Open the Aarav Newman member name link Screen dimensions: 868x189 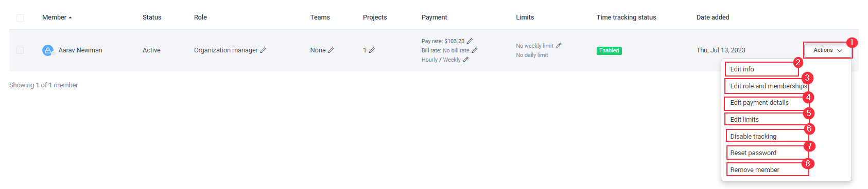(x=80, y=50)
